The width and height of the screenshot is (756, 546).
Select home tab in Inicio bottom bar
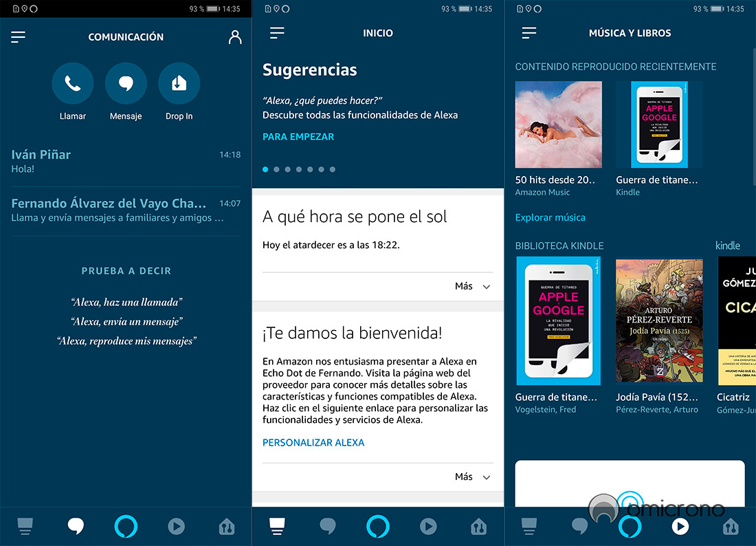pos(277,526)
